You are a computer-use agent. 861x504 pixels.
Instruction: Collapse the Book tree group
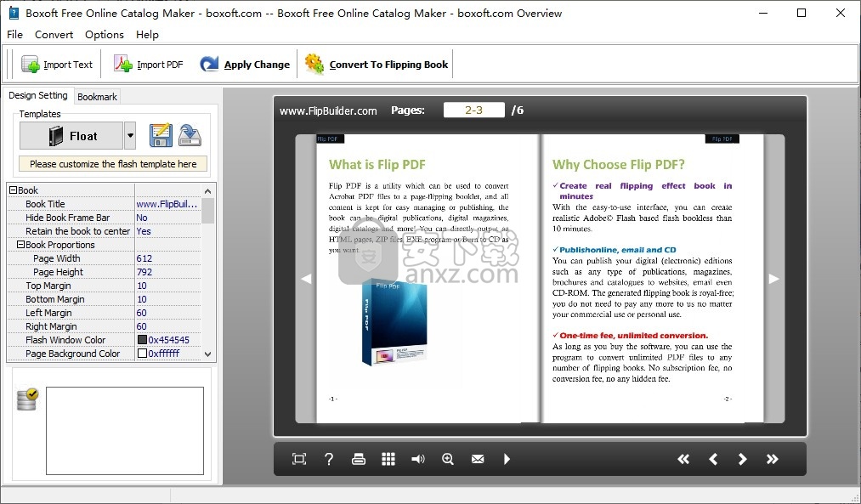tap(14, 190)
